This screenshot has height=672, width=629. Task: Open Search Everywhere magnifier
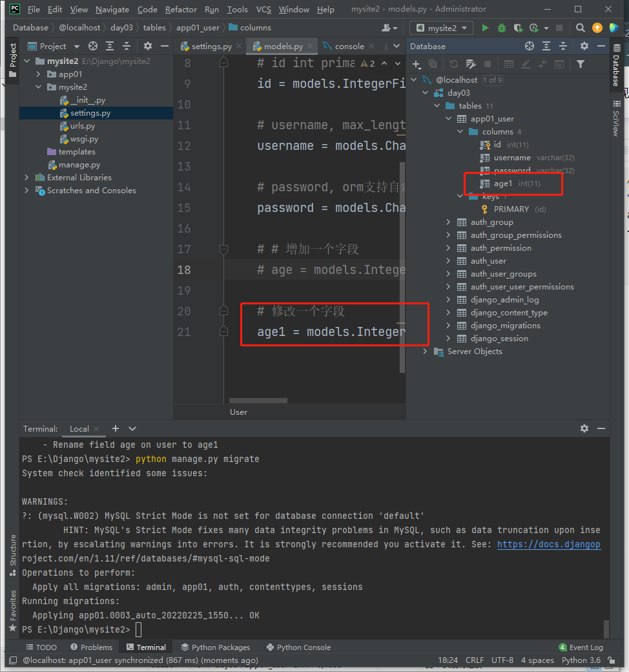[580, 28]
